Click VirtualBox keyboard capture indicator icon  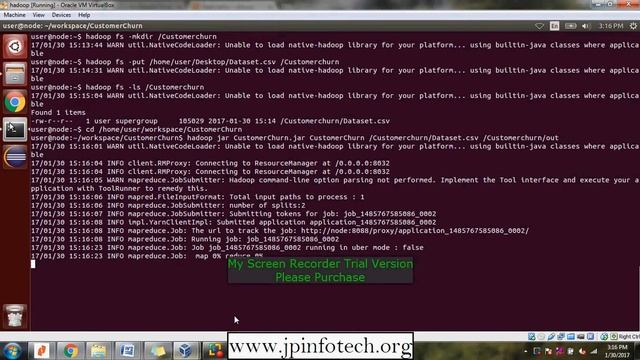tap(613, 337)
